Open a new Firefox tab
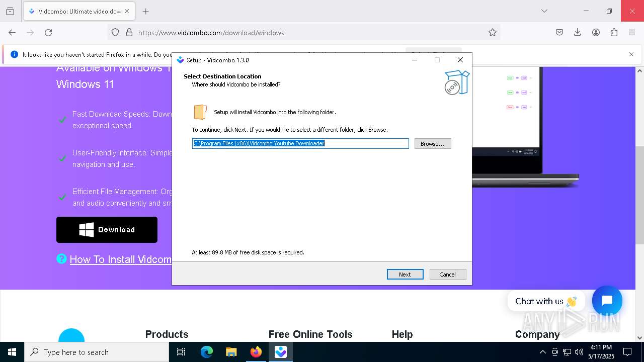The height and width of the screenshot is (362, 644). [146, 11]
